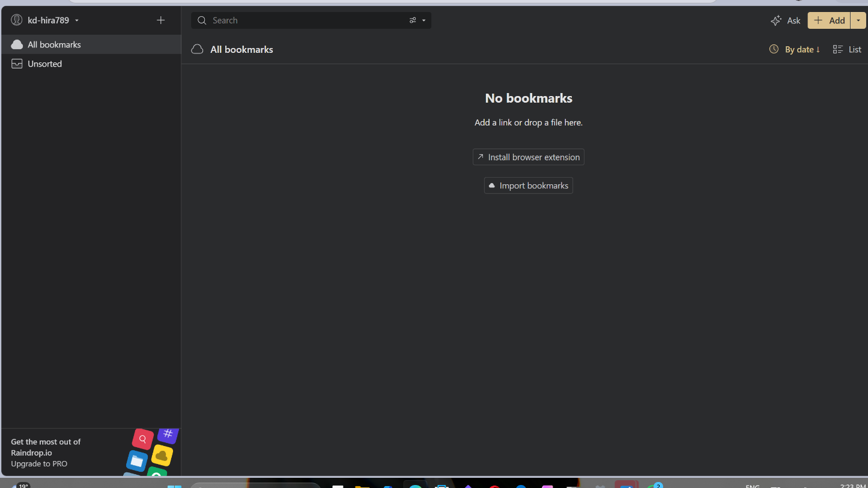Click the user avatar icon
Viewport: 868px width, 488px height.
point(17,20)
